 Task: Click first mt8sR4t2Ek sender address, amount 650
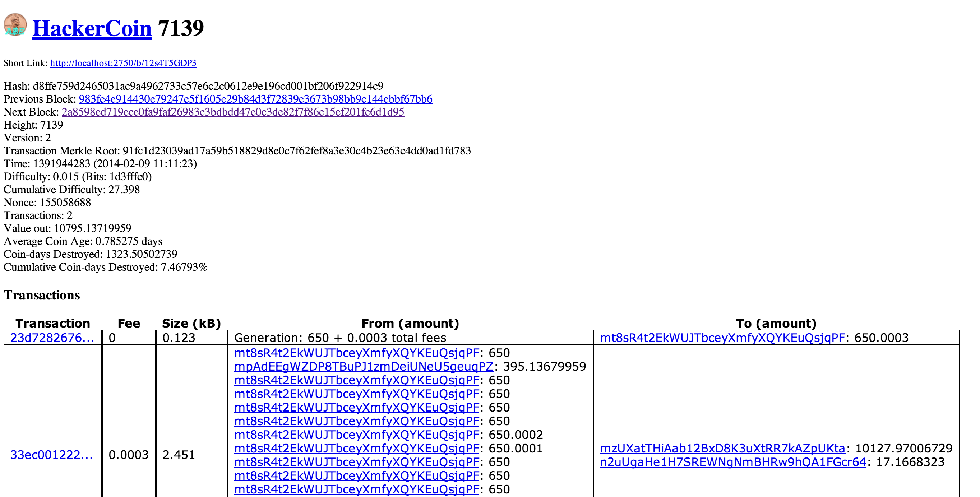pos(356,353)
